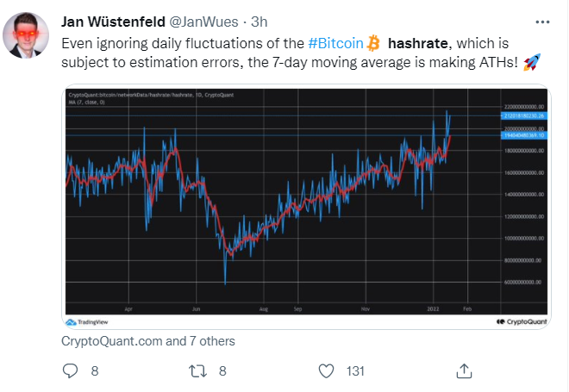Viewport: 569px width, 392px height.
Task: Open the @JanWues handle link
Action: pos(204,22)
